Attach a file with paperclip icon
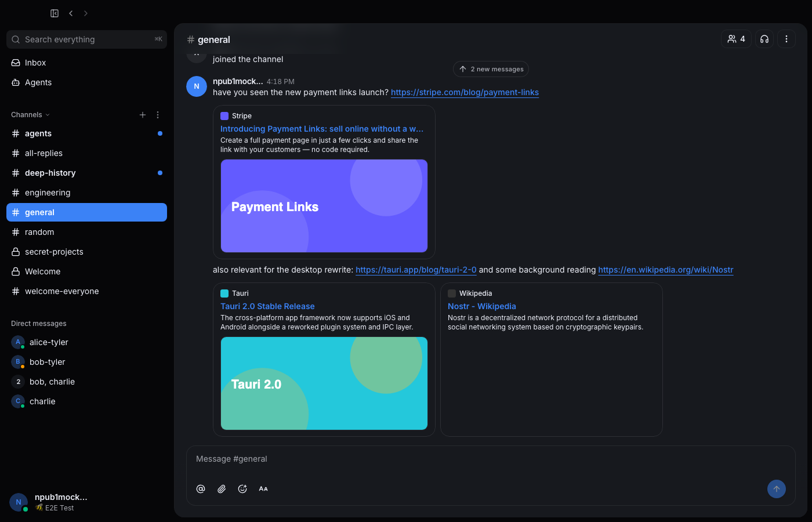The image size is (812, 522). 222,489
